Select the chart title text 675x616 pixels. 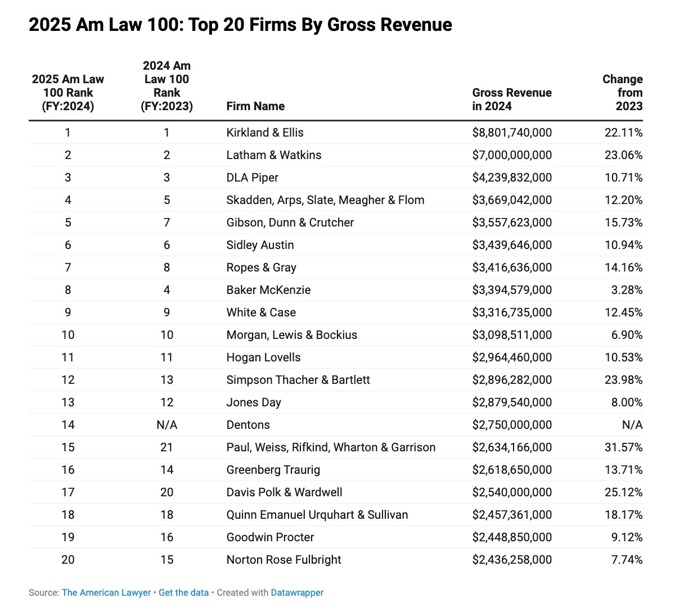[241, 25]
